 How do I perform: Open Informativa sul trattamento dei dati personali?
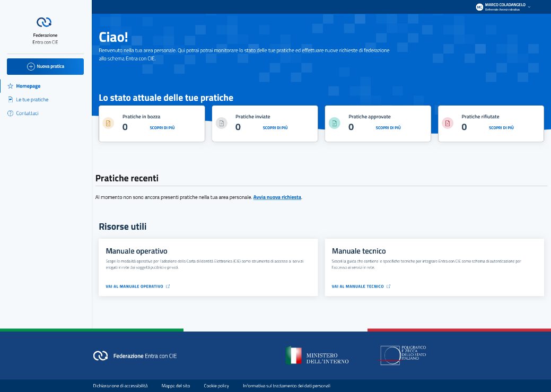pyautogui.click(x=287, y=386)
